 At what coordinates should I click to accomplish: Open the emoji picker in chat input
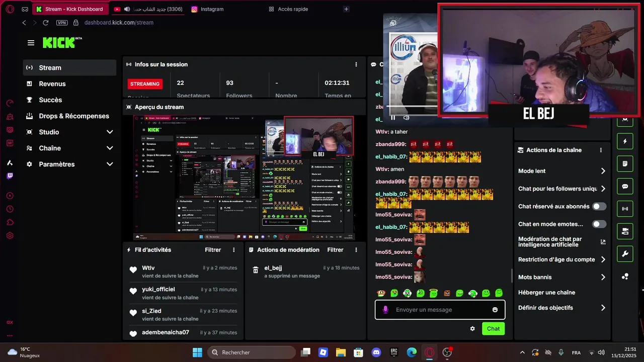tap(495, 310)
